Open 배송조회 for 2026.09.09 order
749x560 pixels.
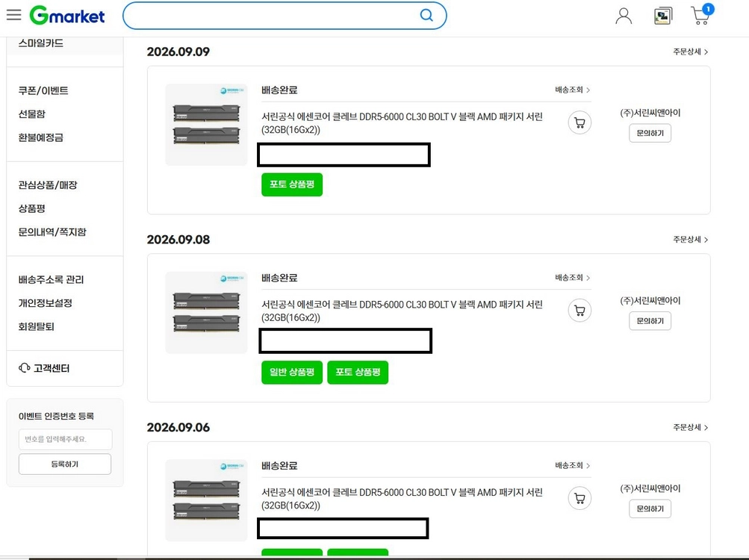pos(572,90)
